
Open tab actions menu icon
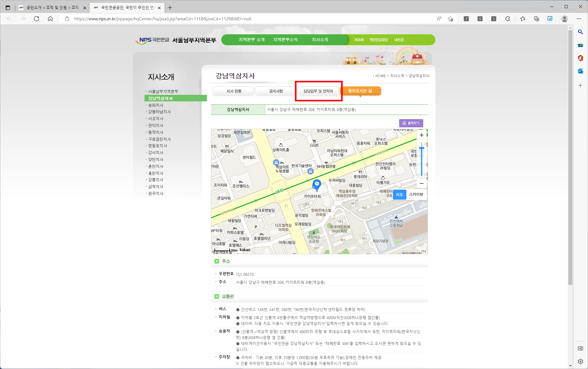pyautogui.click(x=8, y=7)
